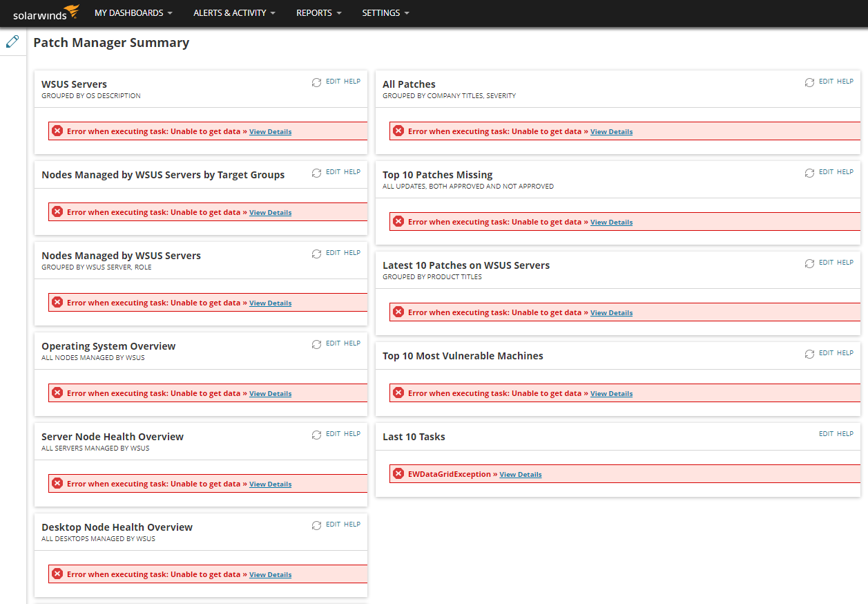868x604 pixels.
Task: Click 'Grouped by company titles, severity' subtitle
Action: 449,96
